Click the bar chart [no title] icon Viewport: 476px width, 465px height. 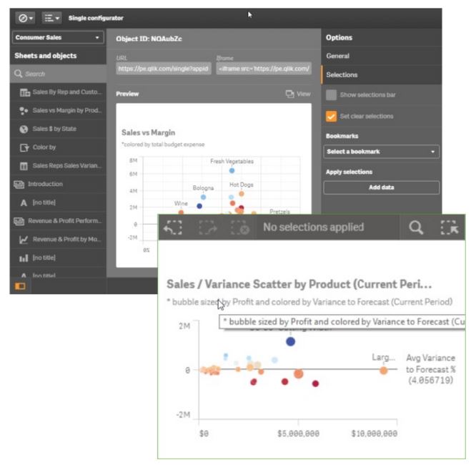tap(24, 258)
